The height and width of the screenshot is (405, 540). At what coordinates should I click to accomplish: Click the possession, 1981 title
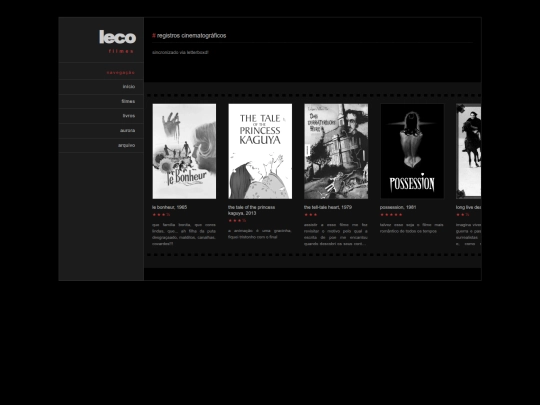click(x=398, y=207)
